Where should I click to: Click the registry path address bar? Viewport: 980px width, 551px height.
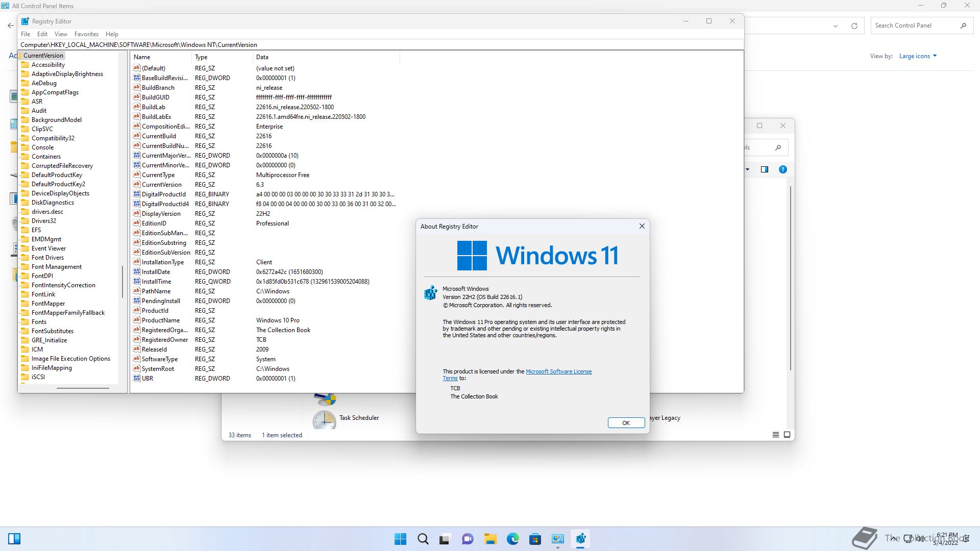point(380,45)
